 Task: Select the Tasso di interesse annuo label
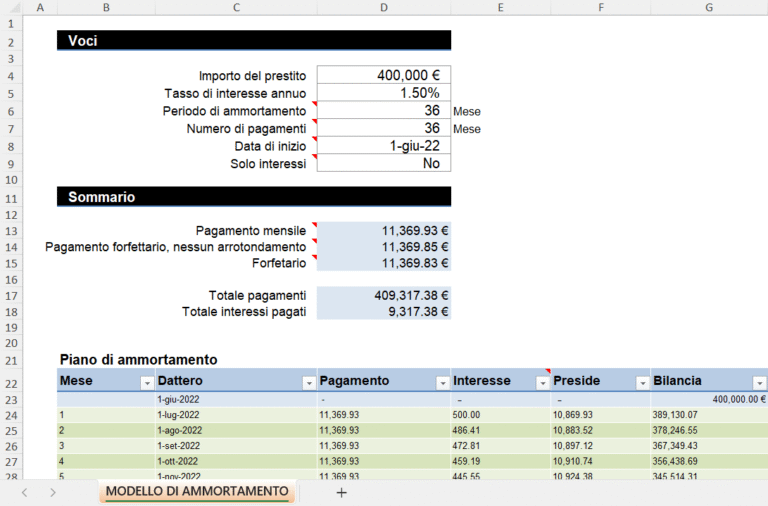coord(235,93)
